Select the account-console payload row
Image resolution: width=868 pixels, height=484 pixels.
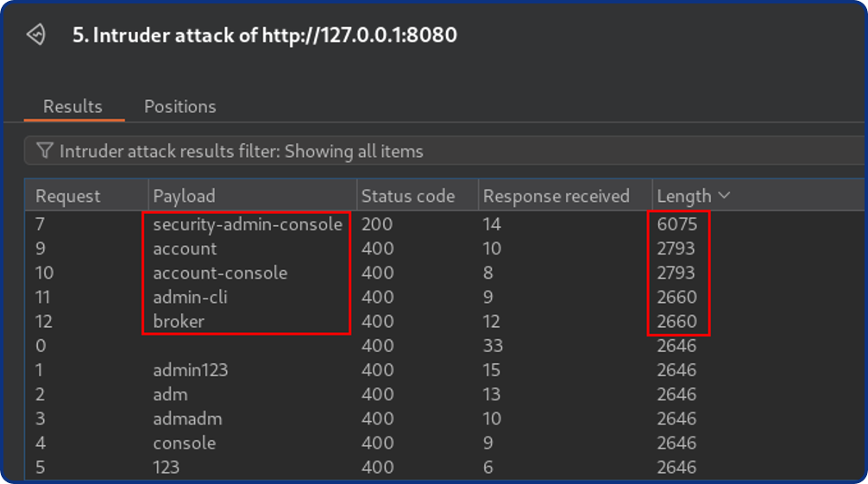pyautogui.click(x=220, y=273)
